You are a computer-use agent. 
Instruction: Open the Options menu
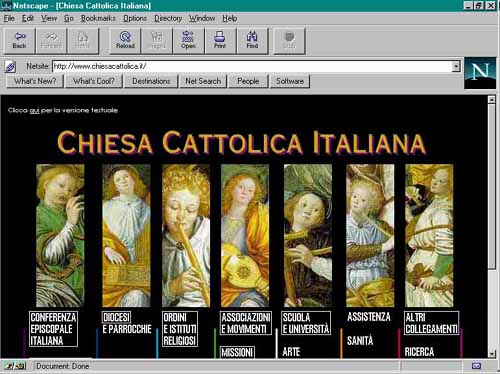coord(135,18)
